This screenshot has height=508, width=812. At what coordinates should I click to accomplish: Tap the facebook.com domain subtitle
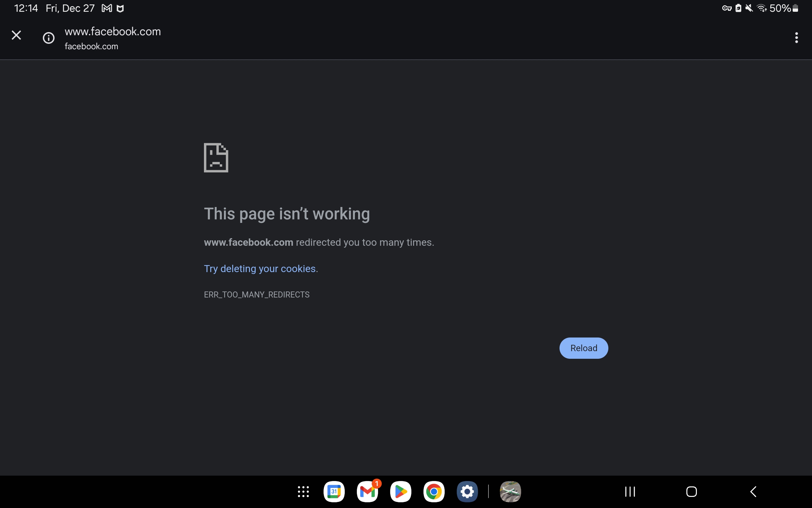pyautogui.click(x=91, y=46)
